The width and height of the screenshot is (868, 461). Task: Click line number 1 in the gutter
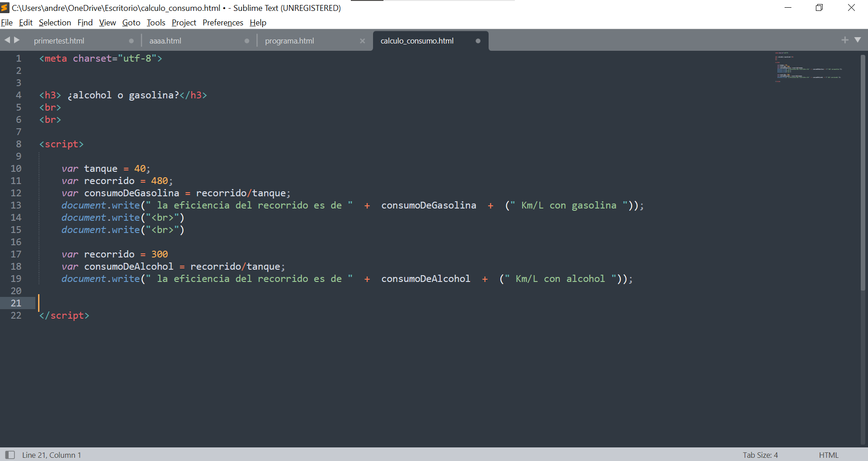pyautogui.click(x=19, y=58)
